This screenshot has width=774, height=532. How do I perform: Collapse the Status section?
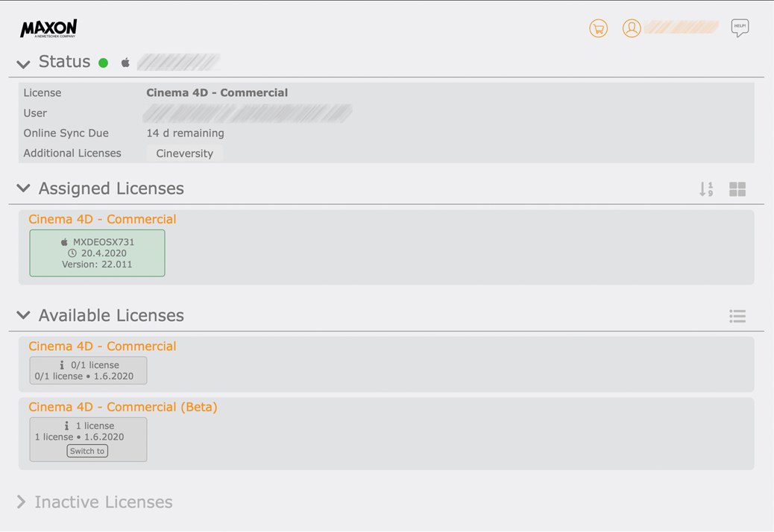click(23, 63)
